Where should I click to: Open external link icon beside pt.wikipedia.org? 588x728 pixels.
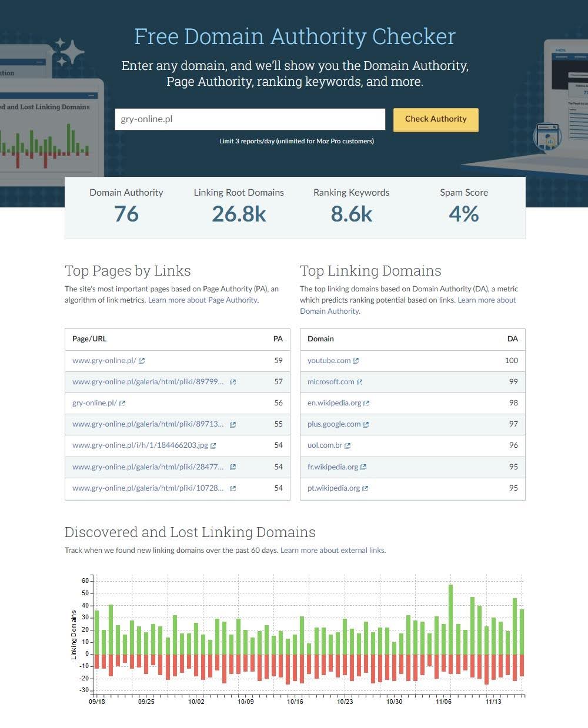[365, 488]
